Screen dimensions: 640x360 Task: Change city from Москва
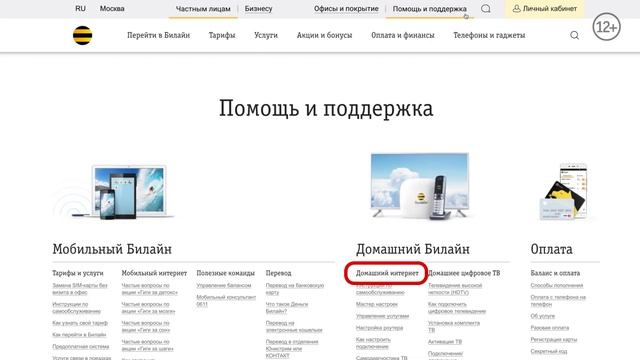pos(112,9)
